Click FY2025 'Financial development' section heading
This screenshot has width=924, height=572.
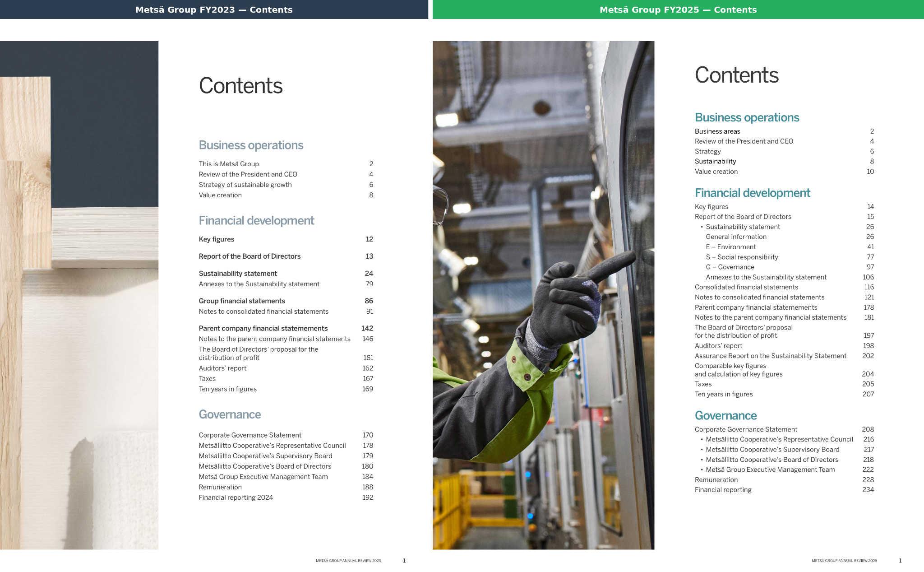tap(752, 193)
